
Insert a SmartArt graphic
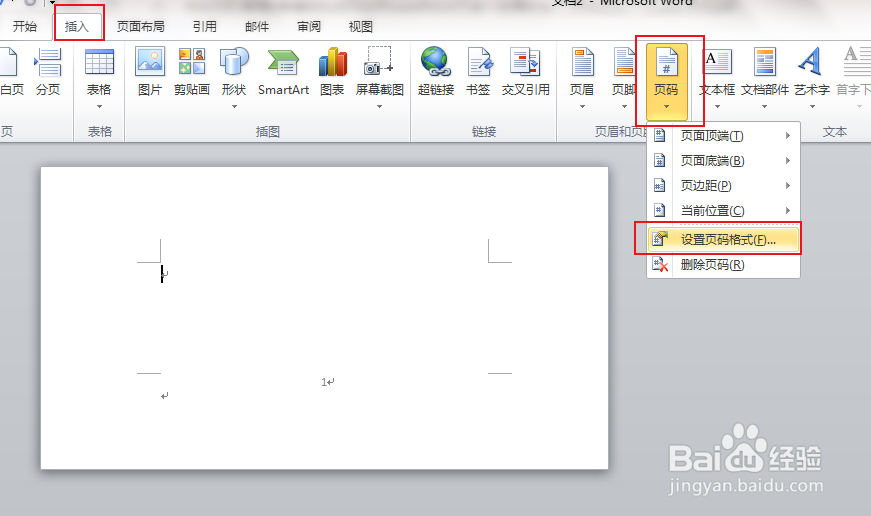[283, 72]
